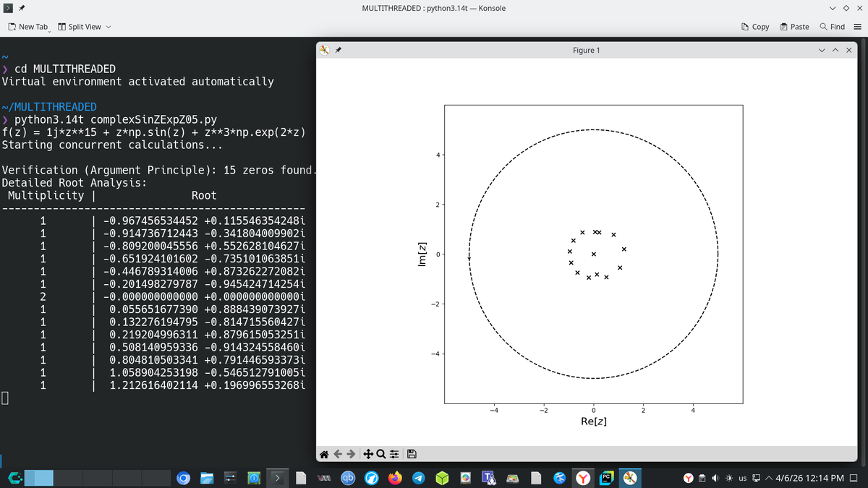Click 'Starting concurrent calculations...' line

112,145
